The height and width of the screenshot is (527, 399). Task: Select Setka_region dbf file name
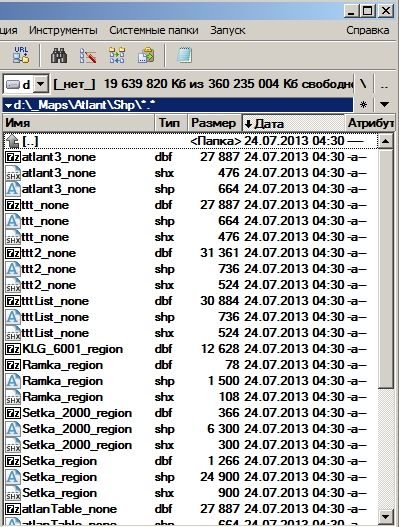tap(59, 461)
